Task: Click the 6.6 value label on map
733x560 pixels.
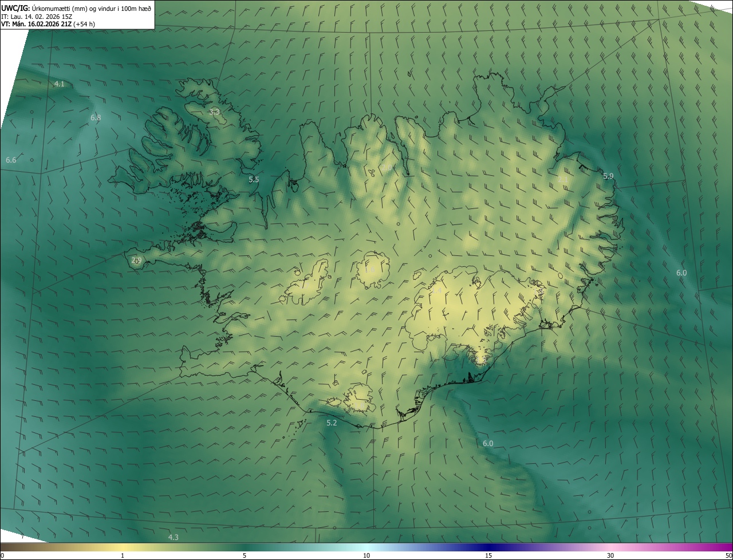Action: tap(11, 160)
